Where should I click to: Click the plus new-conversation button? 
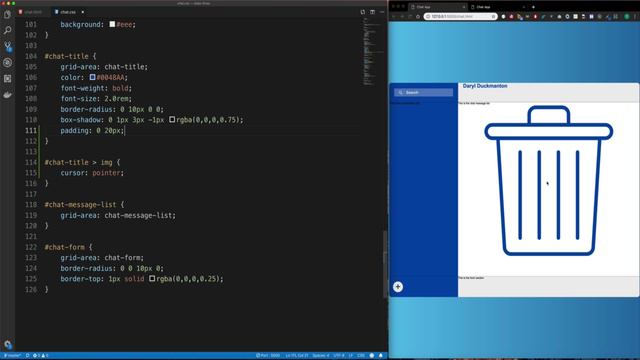pyautogui.click(x=398, y=287)
